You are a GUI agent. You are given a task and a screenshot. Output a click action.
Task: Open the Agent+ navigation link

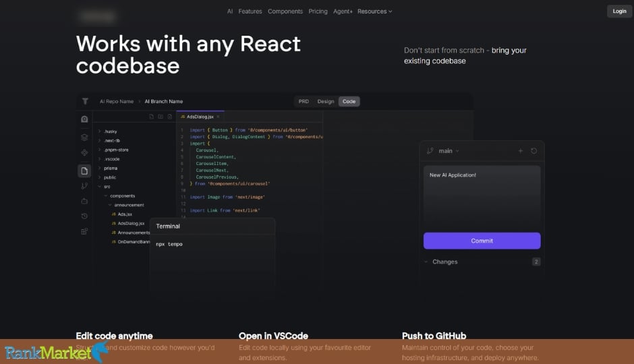click(343, 11)
